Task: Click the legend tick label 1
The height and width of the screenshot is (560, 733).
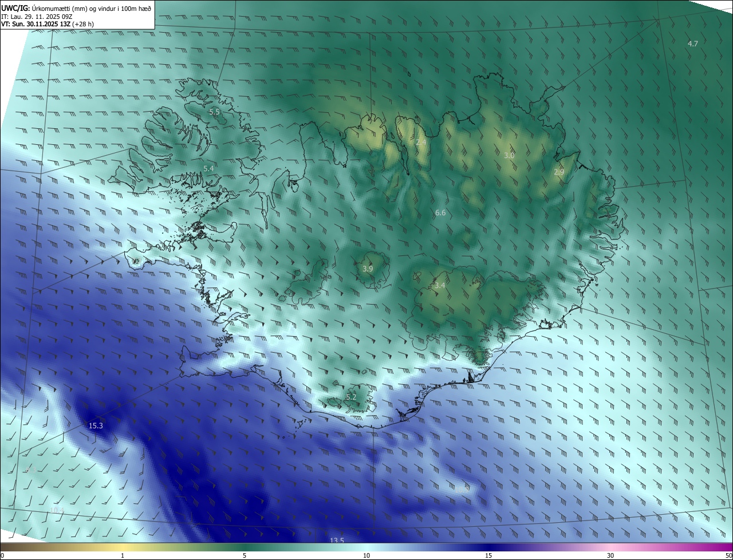Action: [x=123, y=555]
